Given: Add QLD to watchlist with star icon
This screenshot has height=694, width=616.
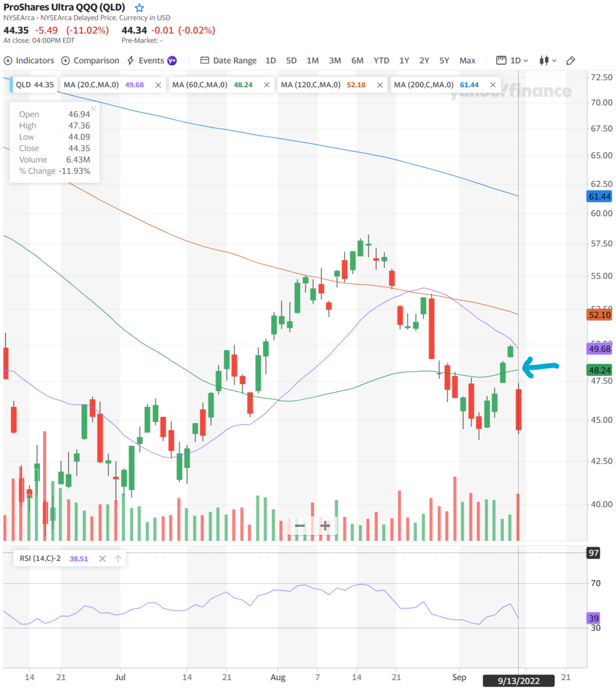Looking at the screenshot, I should pos(139,8).
